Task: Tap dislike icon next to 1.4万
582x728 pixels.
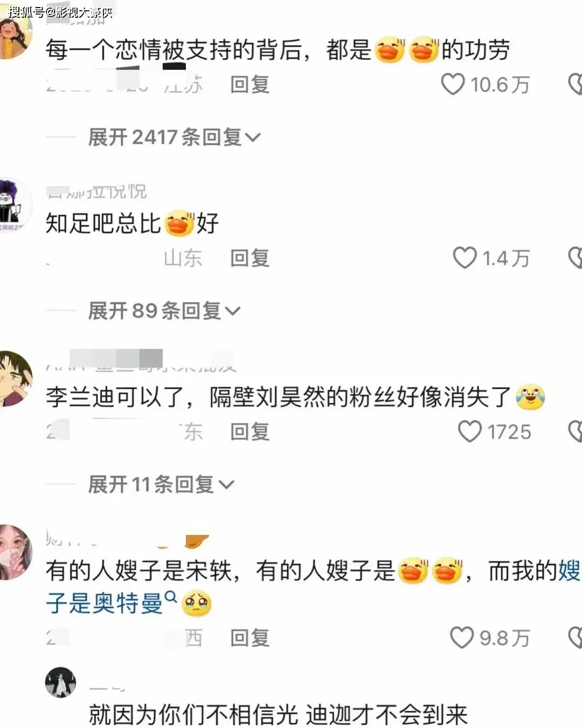Action: [x=575, y=258]
